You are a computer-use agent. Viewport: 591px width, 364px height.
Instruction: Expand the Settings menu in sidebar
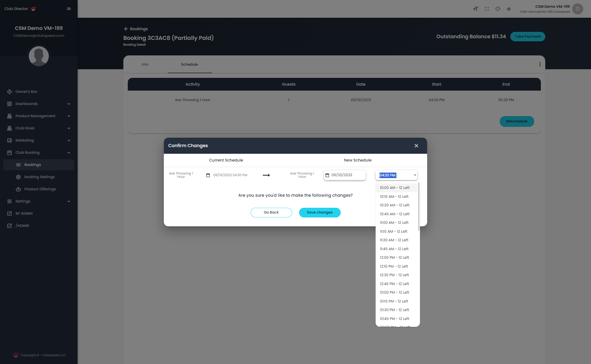39,201
